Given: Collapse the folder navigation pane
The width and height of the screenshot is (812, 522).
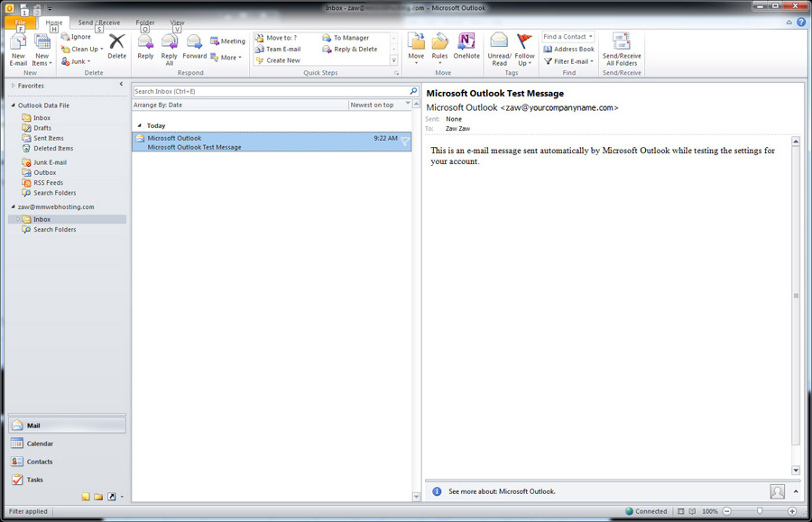Looking at the screenshot, I should pos(121,84).
